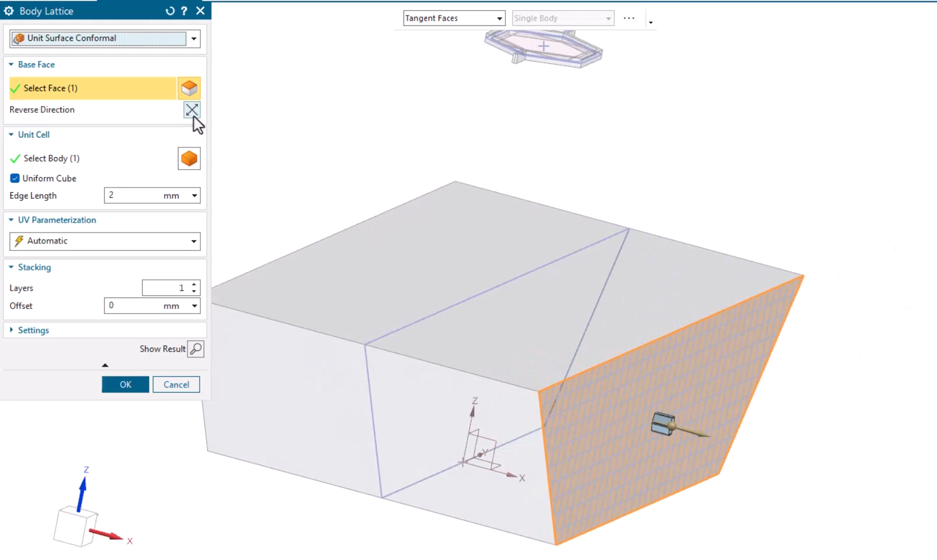Click the face selection icon beside Select Face

(x=189, y=87)
